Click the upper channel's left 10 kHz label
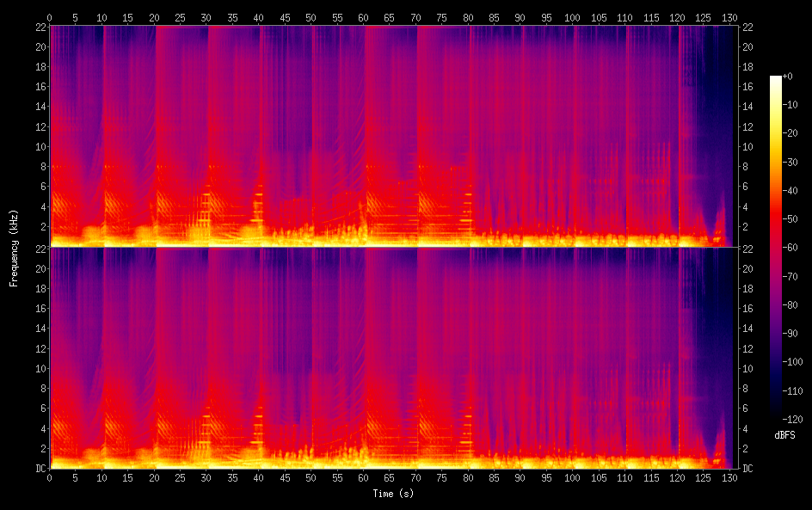Image resolution: width=812 pixels, height=510 pixels. click(40, 146)
